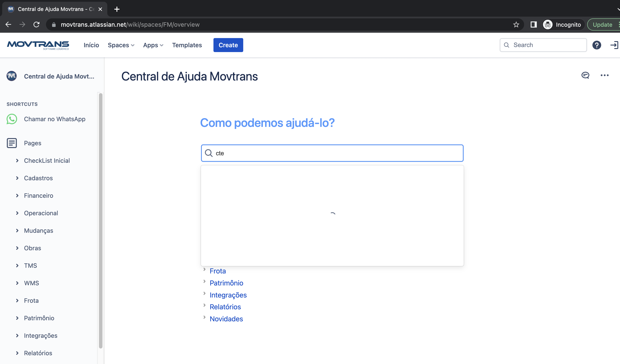Open the page comments icon
The image size is (620, 364).
click(585, 75)
